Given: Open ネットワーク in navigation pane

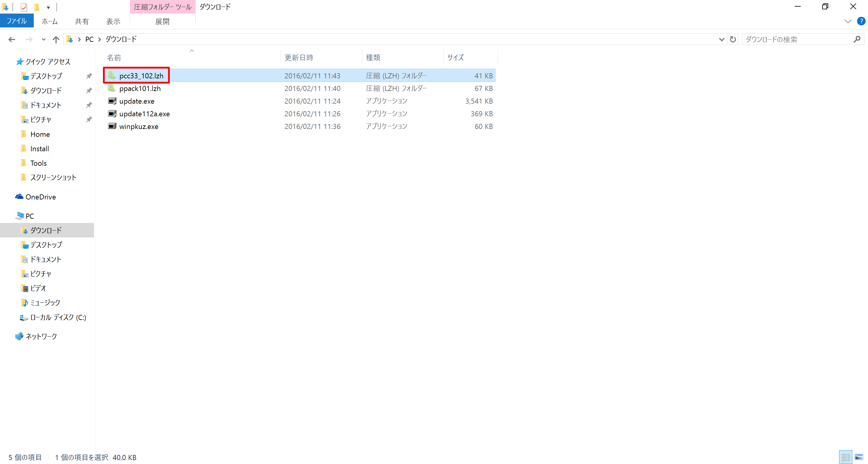Looking at the screenshot, I should (41, 336).
